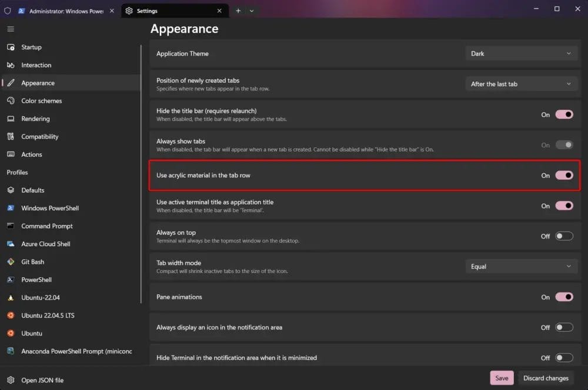Choose the Azure Cloud Shell profile icon
Image resolution: width=588 pixels, height=390 pixels.
[x=11, y=244]
